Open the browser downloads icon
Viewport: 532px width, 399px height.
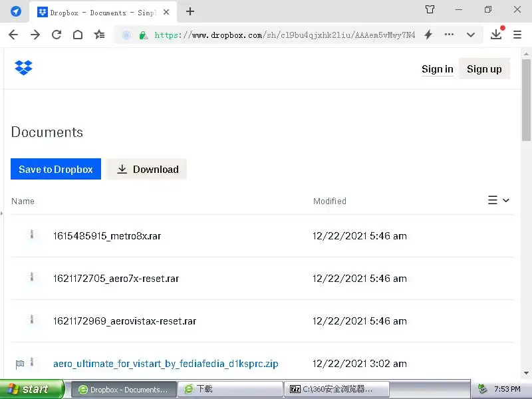pyautogui.click(x=497, y=34)
